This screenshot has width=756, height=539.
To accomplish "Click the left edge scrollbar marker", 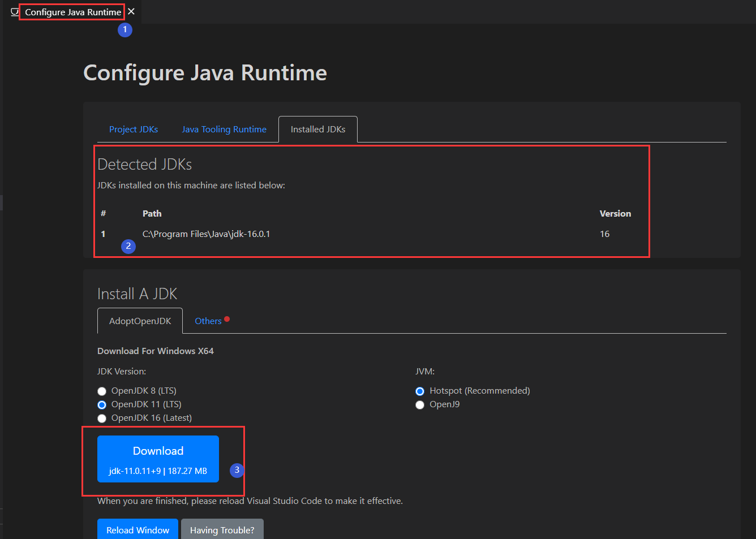I will point(2,204).
